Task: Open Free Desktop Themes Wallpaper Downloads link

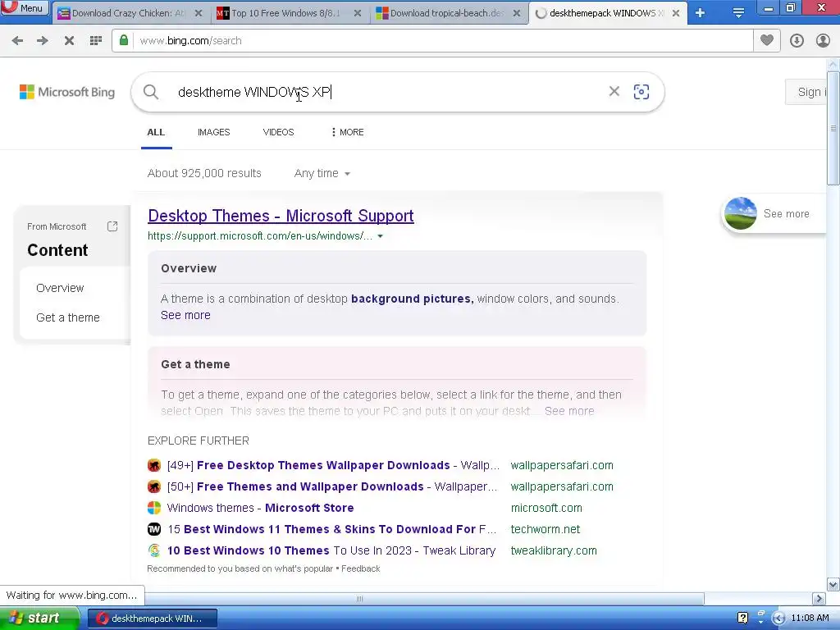Action: pos(333,465)
